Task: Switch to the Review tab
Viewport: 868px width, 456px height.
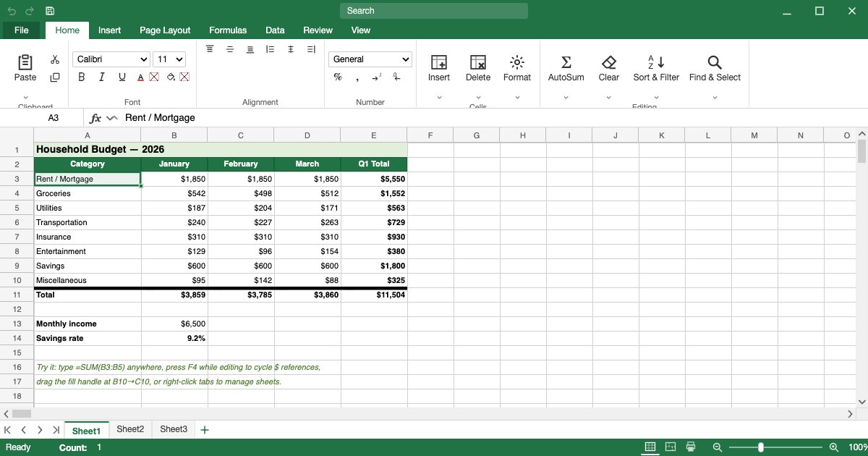Action: [318, 30]
